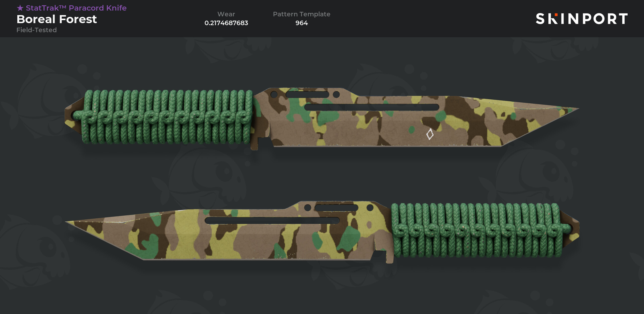Click the Pattern Template label

click(302, 14)
